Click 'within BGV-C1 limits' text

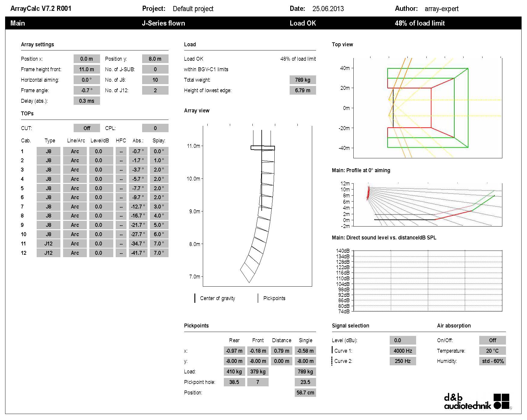[x=206, y=69]
